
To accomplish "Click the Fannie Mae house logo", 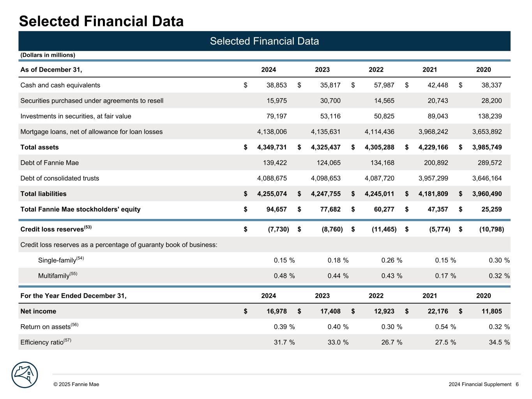I will click(25, 375).
